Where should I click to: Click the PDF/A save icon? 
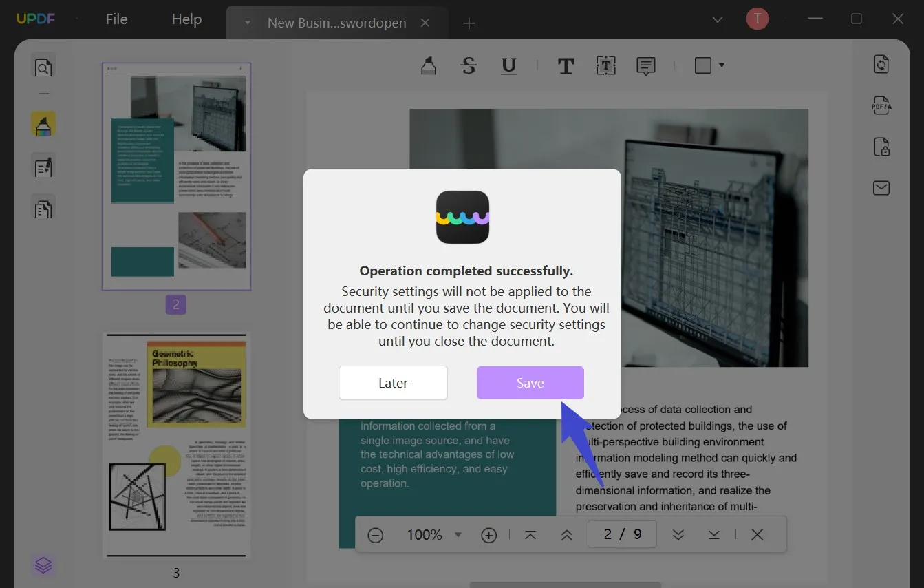(x=881, y=105)
